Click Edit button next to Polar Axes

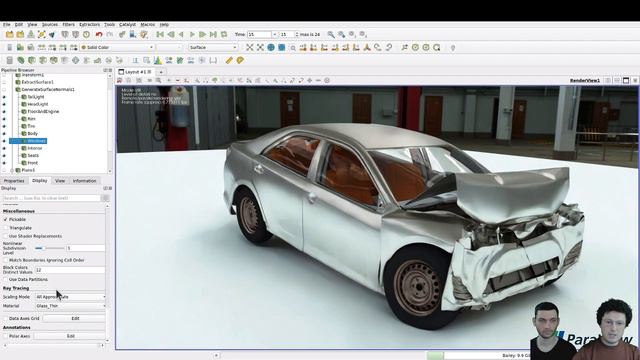[x=71, y=336]
